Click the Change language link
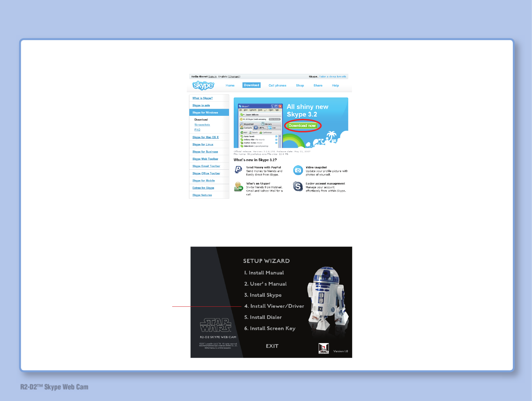 pos(234,77)
